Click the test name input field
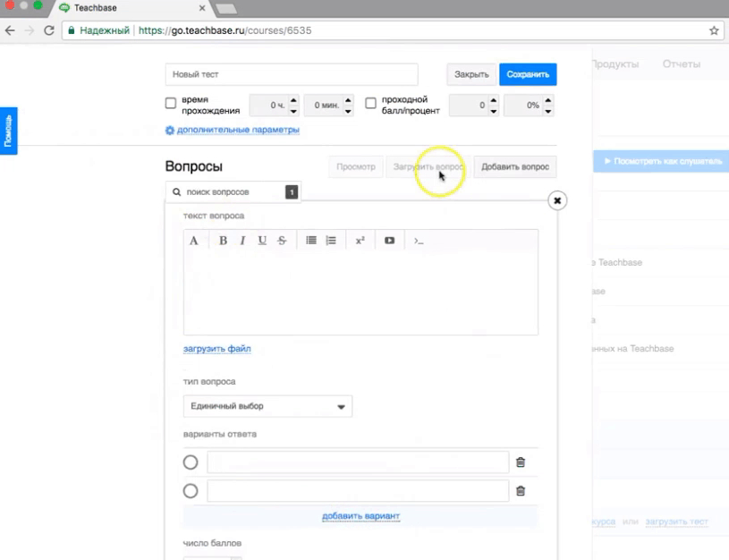The image size is (729, 560). pos(292,74)
